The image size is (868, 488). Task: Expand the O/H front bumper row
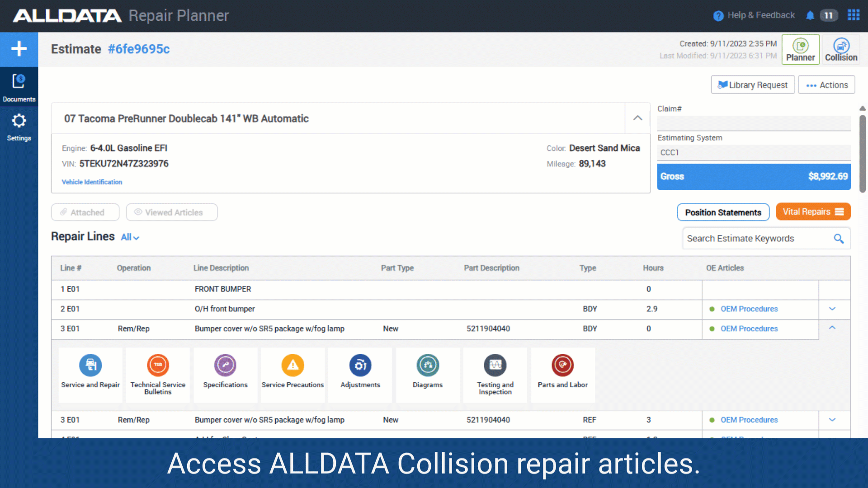[832, 309]
